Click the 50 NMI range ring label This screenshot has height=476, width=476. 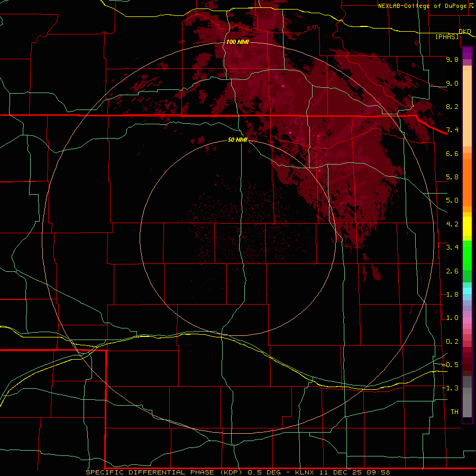[x=237, y=140]
